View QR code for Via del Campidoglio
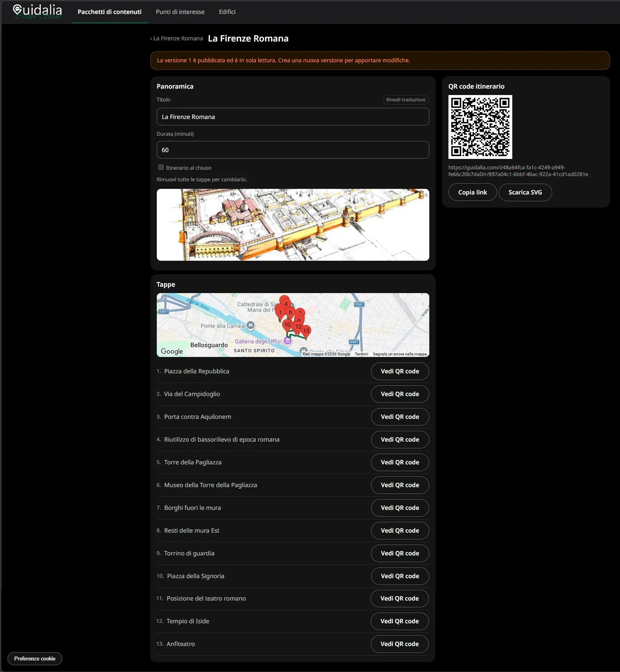The width and height of the screenshot is (620, 672). 400,394
